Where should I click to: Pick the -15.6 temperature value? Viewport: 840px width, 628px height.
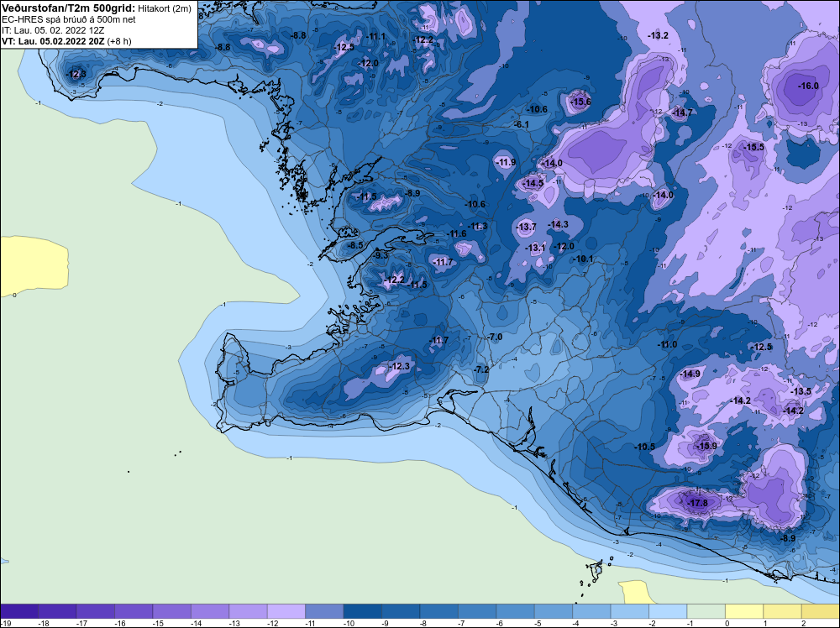point(580,102)
